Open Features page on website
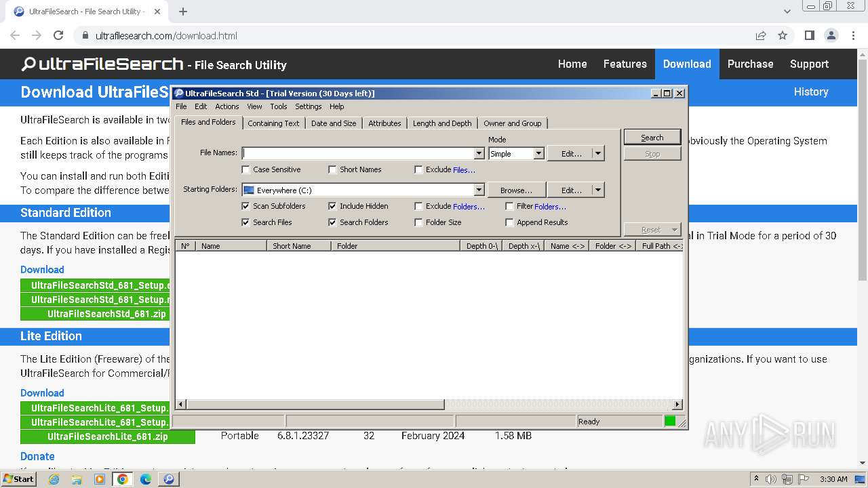The height and width of the screenshot is (488, 868). (625, 64)
